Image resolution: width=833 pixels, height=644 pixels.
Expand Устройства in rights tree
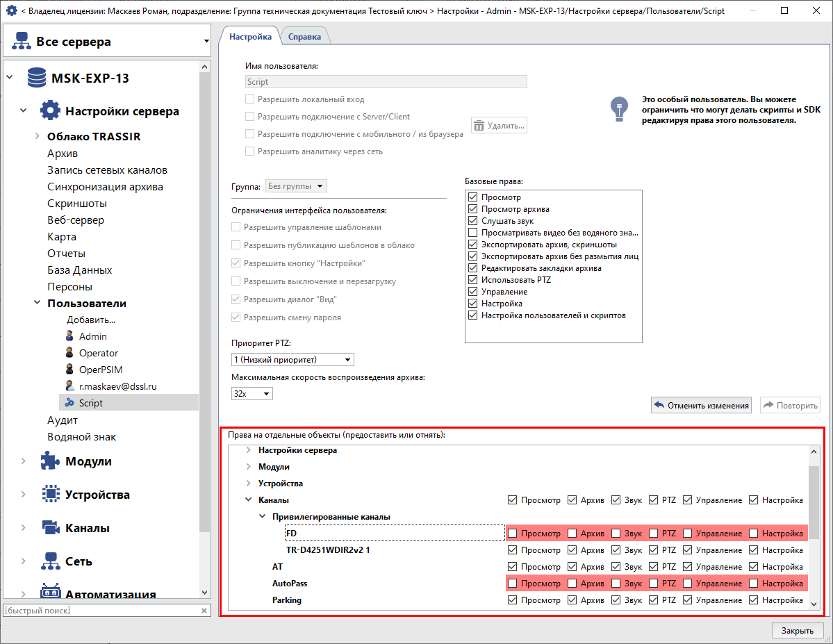tap(248, 483)
